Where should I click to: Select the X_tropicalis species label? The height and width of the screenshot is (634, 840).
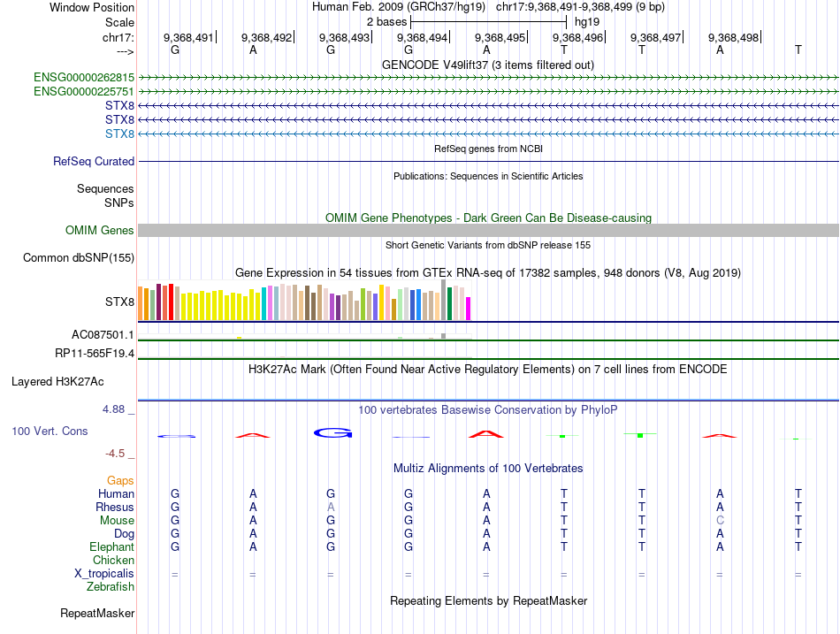104,574
